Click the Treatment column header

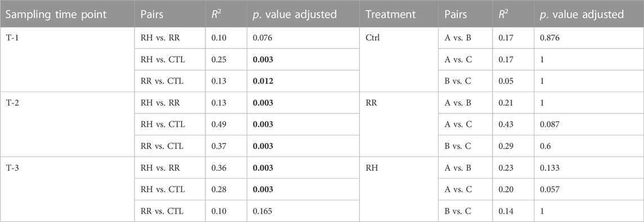point(390,15)
